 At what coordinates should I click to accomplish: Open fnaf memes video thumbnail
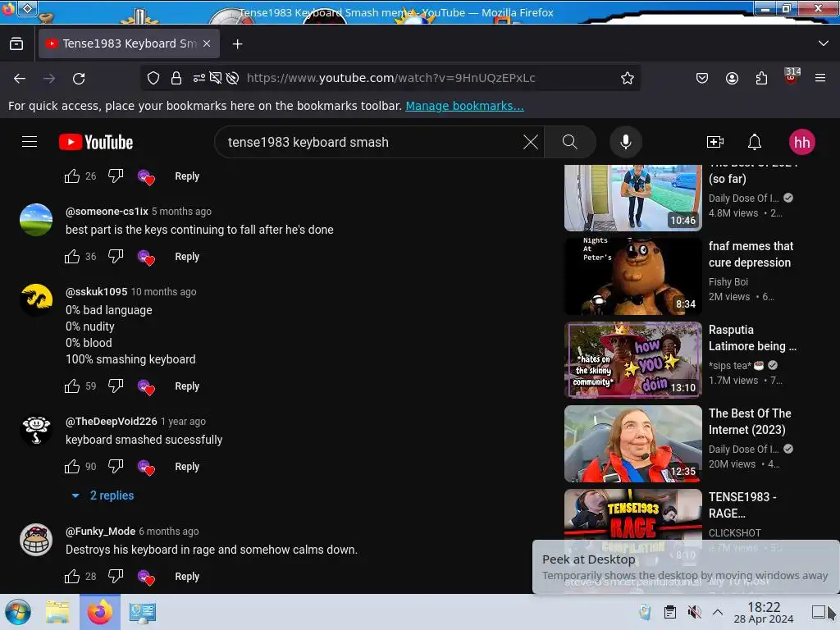point(632,276)
